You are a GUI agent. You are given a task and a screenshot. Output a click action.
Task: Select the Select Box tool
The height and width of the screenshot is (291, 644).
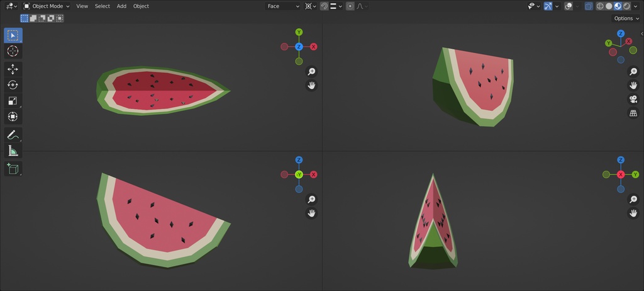click(x=13, y=35)
